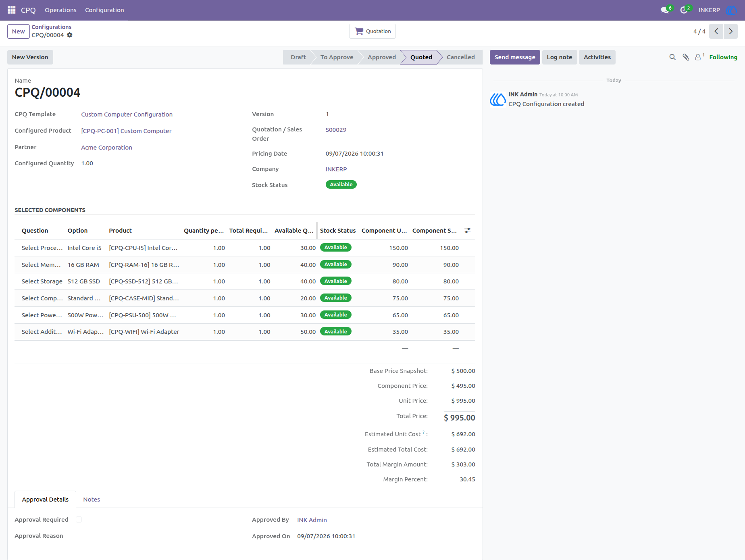This screenshot has width=745, height=560.
Task: Open the activities clock icon in navbar
Action: pos(684,10)
